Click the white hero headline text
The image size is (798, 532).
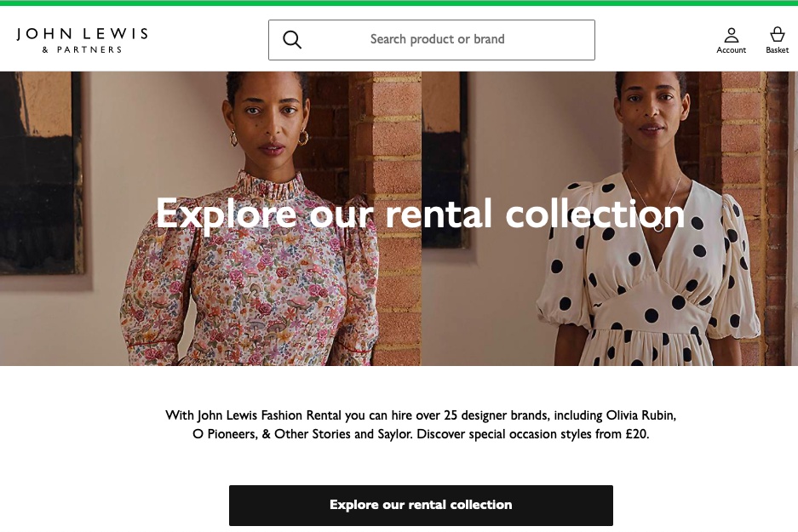click(420, 213)
